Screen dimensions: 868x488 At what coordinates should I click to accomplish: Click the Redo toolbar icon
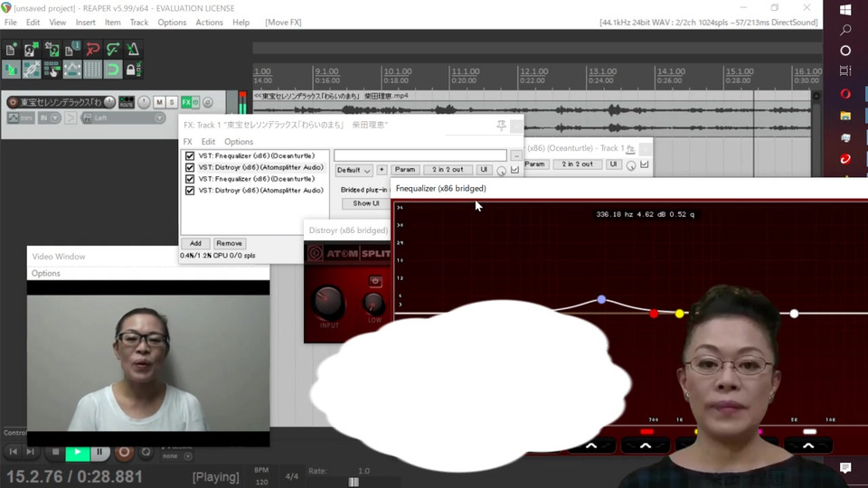point(113,50)
